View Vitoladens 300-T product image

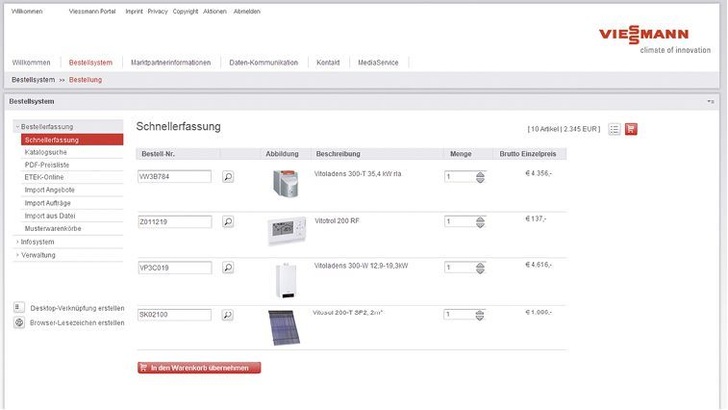pyautogui.click(x=286, y=183)
